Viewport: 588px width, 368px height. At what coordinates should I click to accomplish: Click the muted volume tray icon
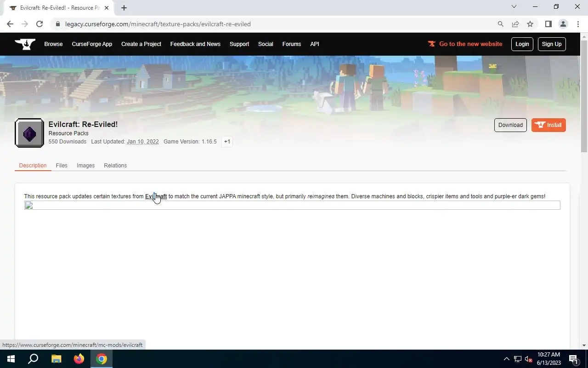pos(528,359)
